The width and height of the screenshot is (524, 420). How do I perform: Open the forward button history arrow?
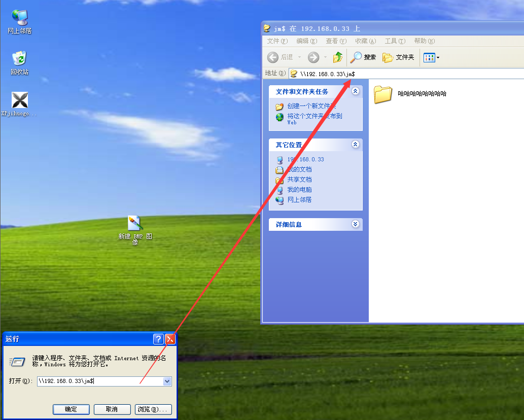pos(325,57)
